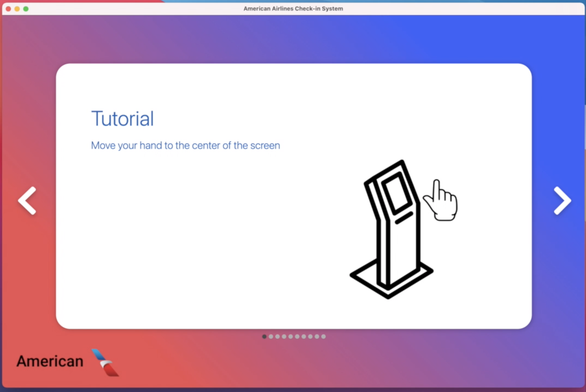The width and height of the screenshot is (586, 392).
Task: Click 'Move your hand to the center' instruction text
Action: pyautogui.click(x=185, y=145)
